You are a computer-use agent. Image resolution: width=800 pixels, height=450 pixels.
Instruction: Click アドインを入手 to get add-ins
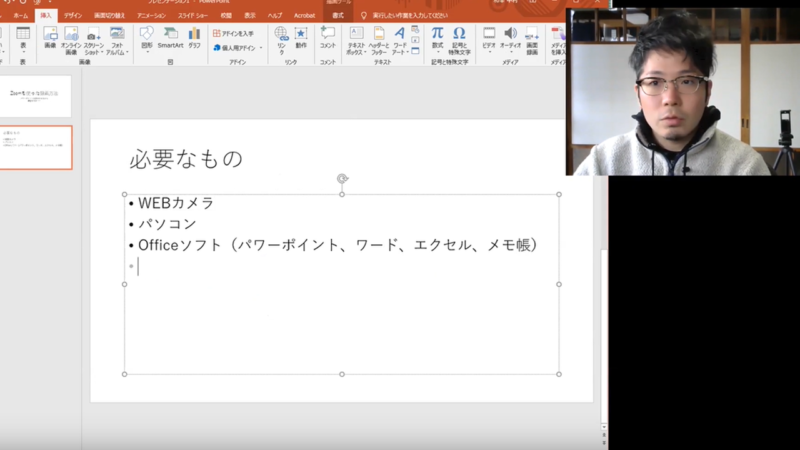pos(233,33)
